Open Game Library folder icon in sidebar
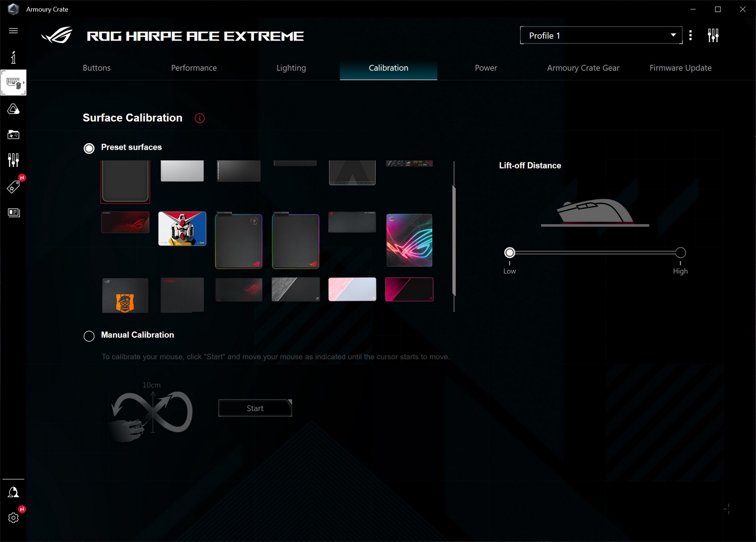 click(13, 135)
